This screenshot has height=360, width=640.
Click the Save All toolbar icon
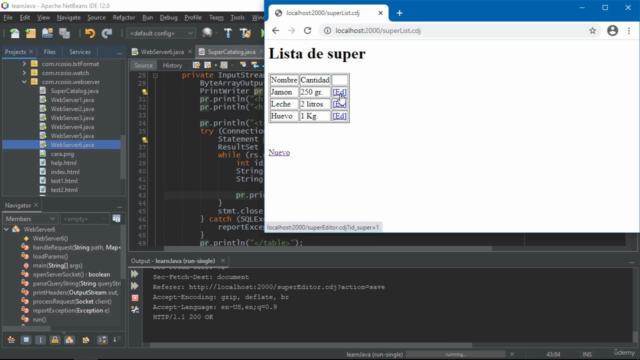coord(64,33)
